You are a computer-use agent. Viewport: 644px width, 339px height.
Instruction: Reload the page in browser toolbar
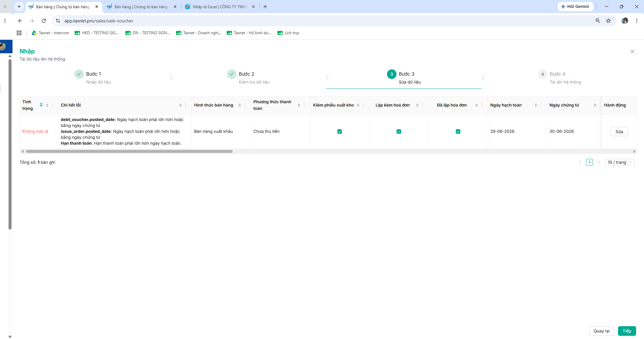pos(44,21)
